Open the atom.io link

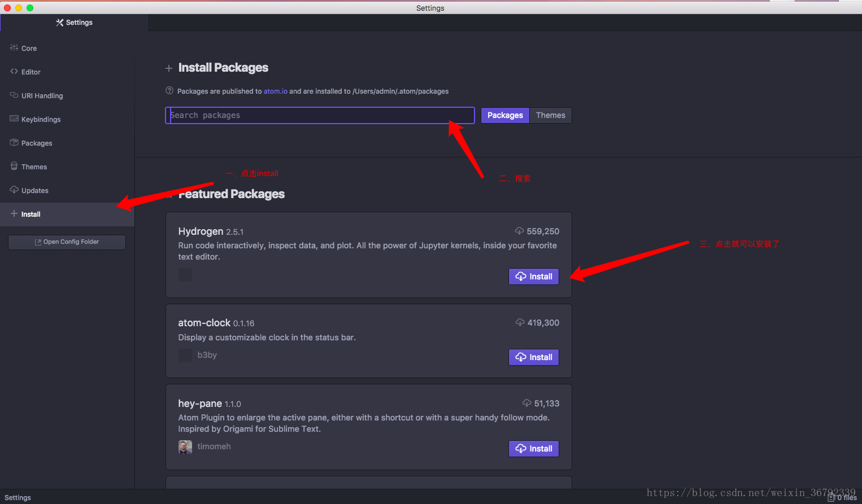tap(276, 91)
